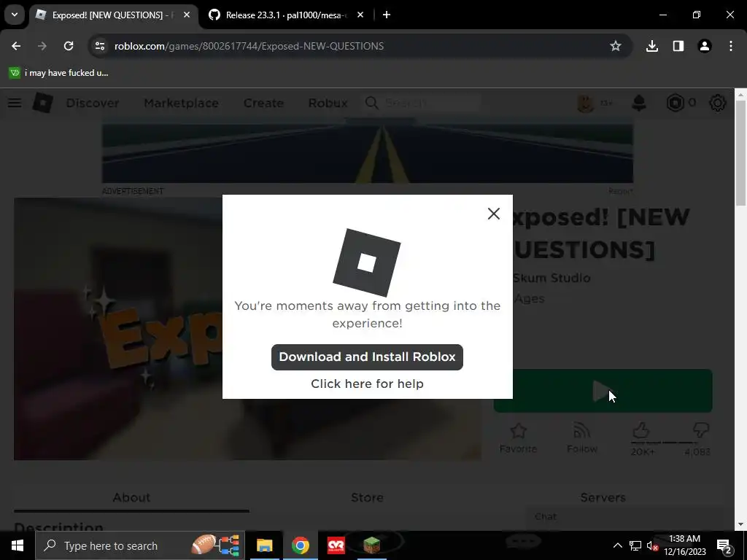Image resolution: width=747 pixels, height=560 pixels.
Task: Select the Servers tab
Action: [603, 497]
